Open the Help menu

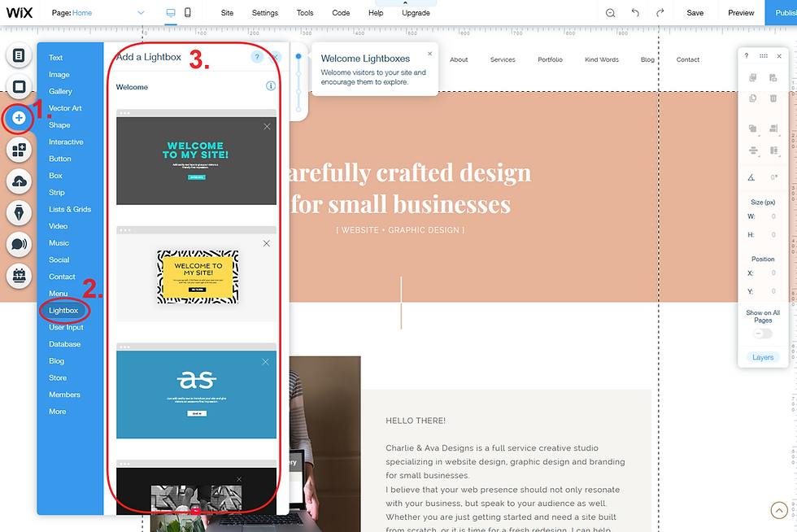click(376, 13)
